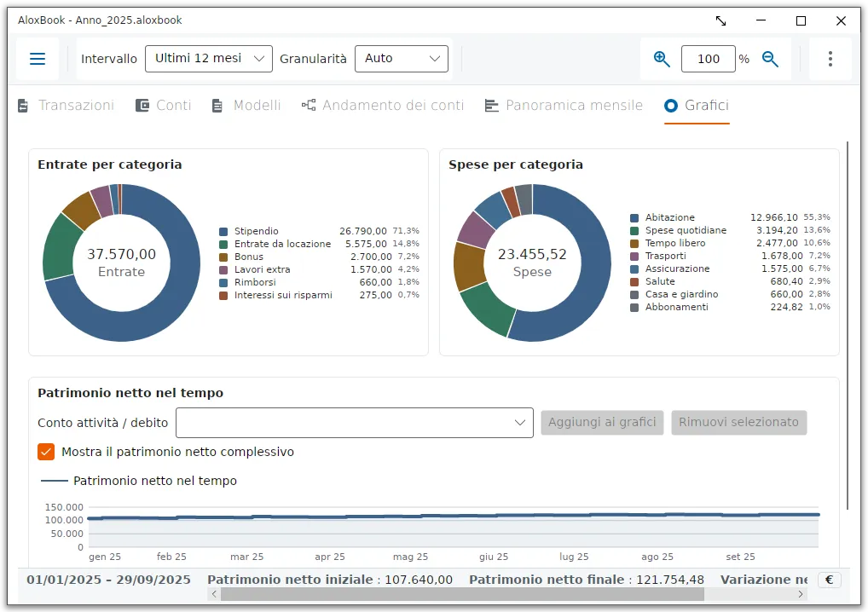This screenshot has width=868, height=612.
Task: Click the Aggiungi ai grafici button
Action: point(602,422)
